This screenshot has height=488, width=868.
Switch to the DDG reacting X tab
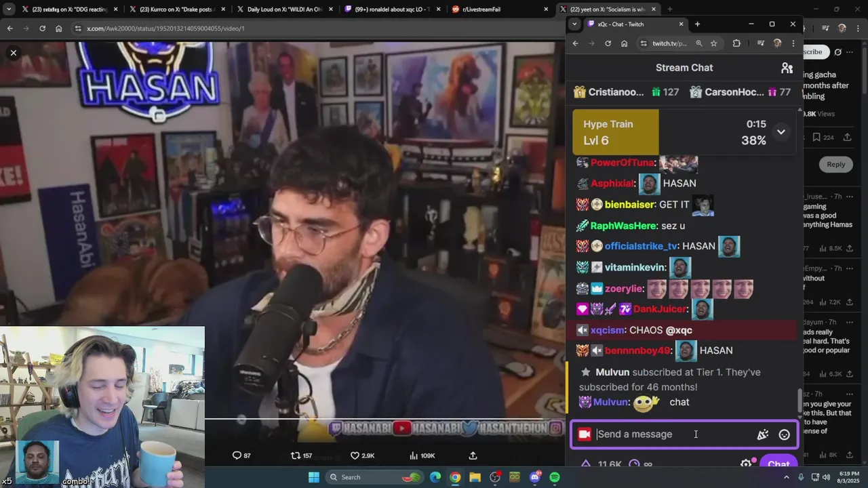coord(64,9)
